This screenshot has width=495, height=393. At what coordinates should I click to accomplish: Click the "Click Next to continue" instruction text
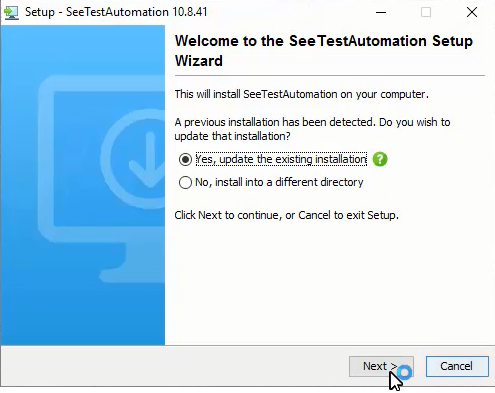[x=286, y=215]
